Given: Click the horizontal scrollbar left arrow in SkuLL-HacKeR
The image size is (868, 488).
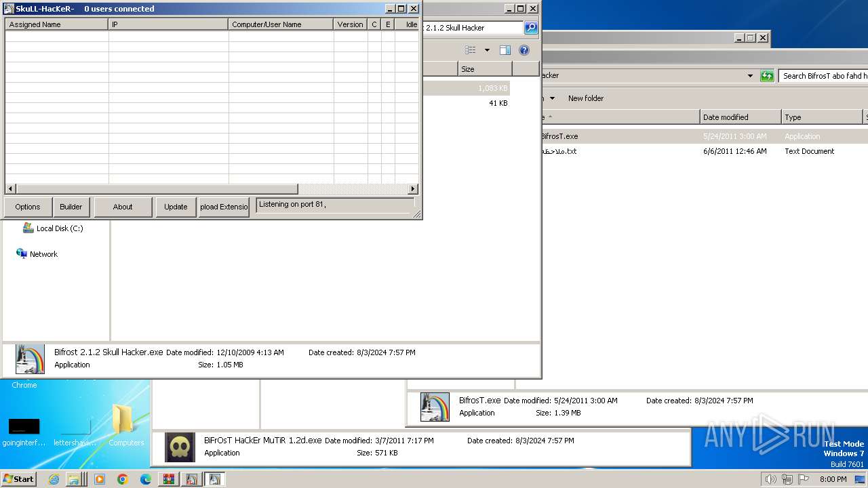Looking at the screenshot, I should [x=10, y=189].
